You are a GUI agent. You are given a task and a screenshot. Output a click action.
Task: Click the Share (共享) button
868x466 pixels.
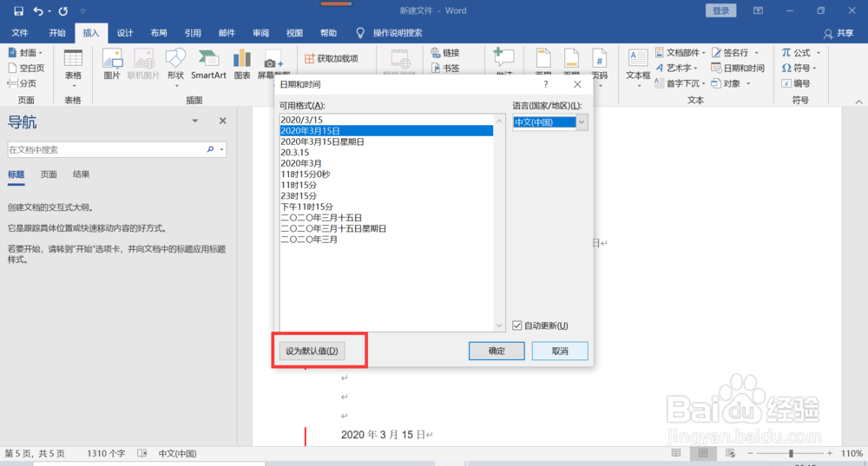point(838,33)
